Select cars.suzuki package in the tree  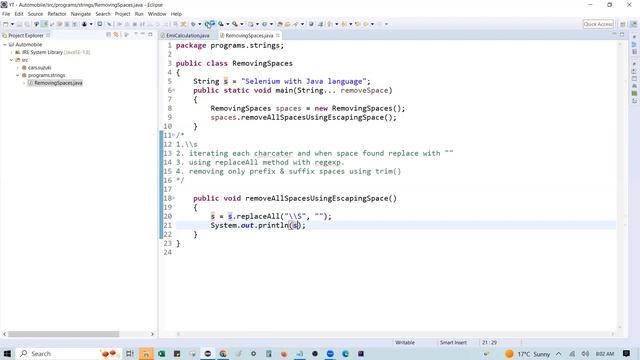coord(39,68)
